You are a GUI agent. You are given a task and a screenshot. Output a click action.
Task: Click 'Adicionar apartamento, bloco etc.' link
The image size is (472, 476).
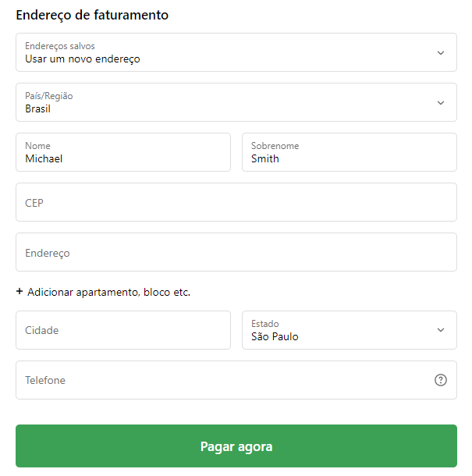pos(108,292)
